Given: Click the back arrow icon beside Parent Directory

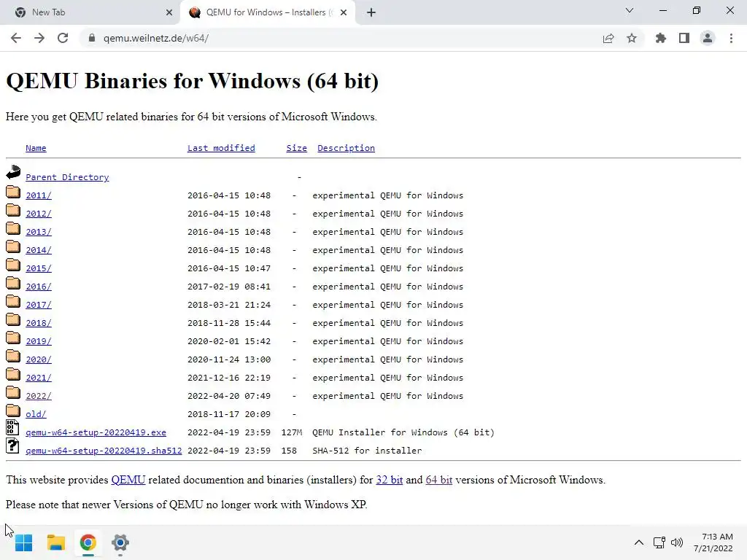Looking at the screenshot, I should click(x=13, y=172).
